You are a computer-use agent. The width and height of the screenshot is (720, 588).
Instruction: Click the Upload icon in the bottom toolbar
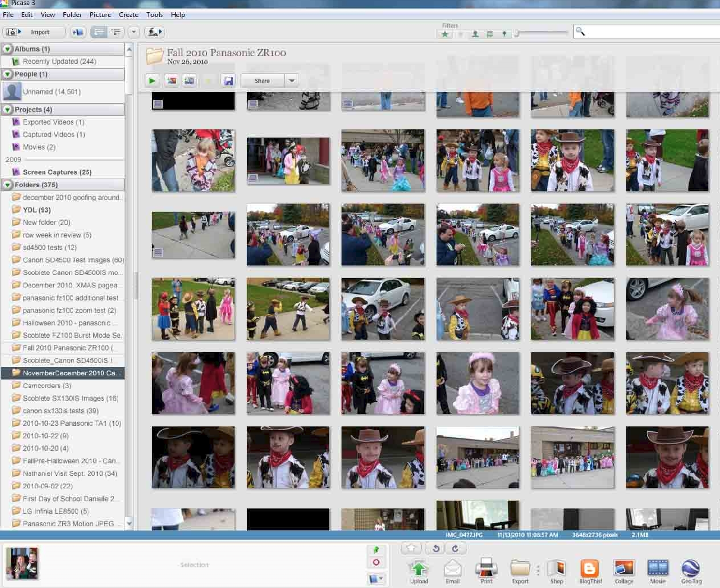[x=419, y=570]
